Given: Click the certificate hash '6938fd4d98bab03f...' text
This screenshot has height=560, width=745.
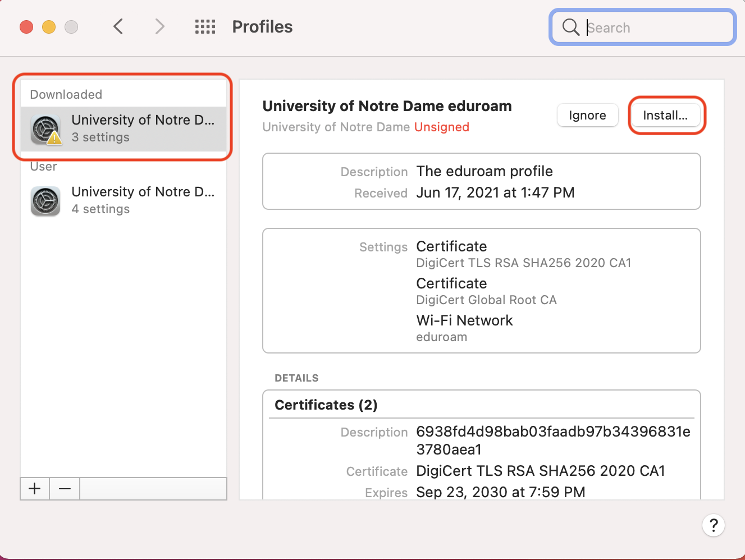Looking at the screenshot, I should (x=553, y=440).
